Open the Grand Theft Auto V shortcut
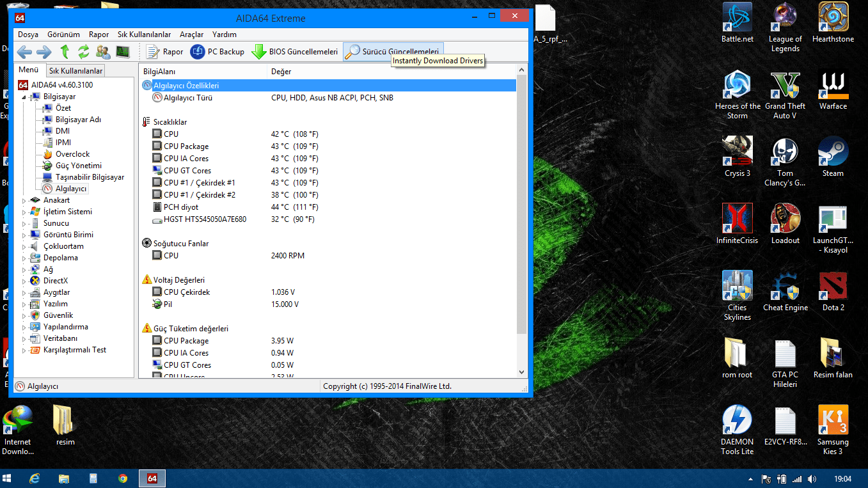868x488 pixels. tap(785, 95)
